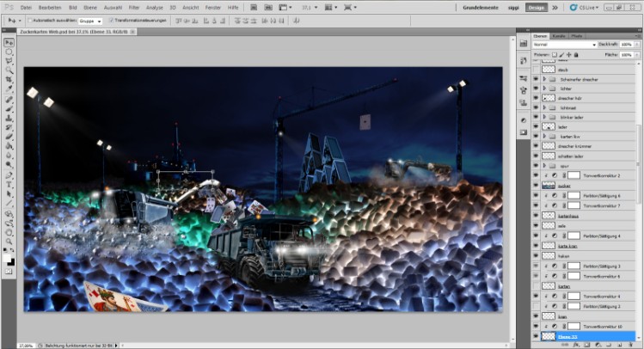Select the Elliptical Marquee tool

tap(9, 52)
